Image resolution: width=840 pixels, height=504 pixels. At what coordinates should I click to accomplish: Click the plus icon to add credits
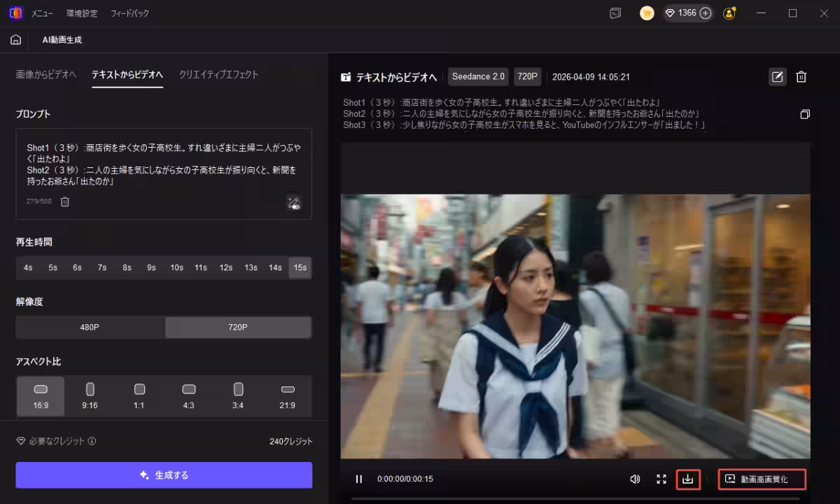pyautogui.click(x=706, y=13)
